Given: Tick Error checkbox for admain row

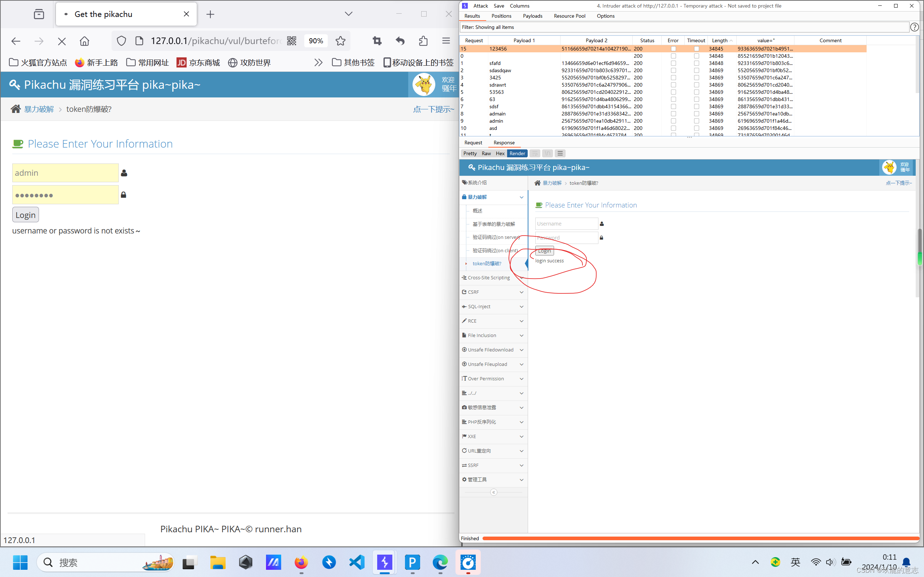Looking at the screenshot, I should tap(673, 114).
